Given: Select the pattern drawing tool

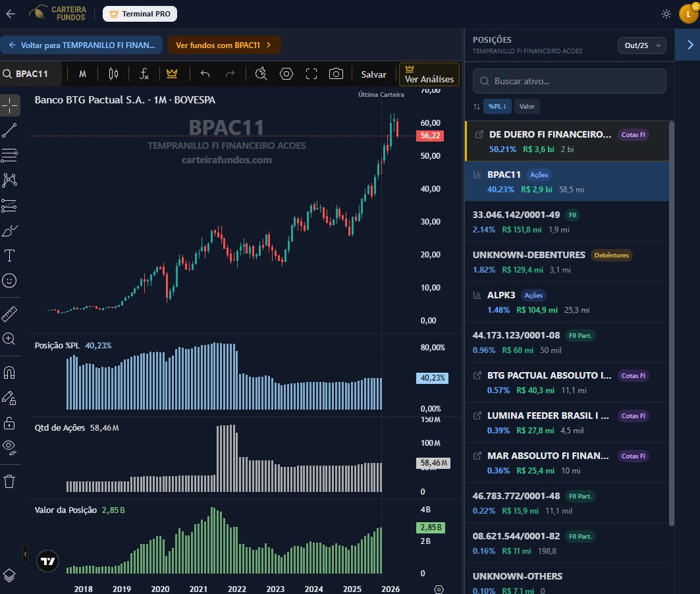Looking at the screenshot, I should (10, 180).
